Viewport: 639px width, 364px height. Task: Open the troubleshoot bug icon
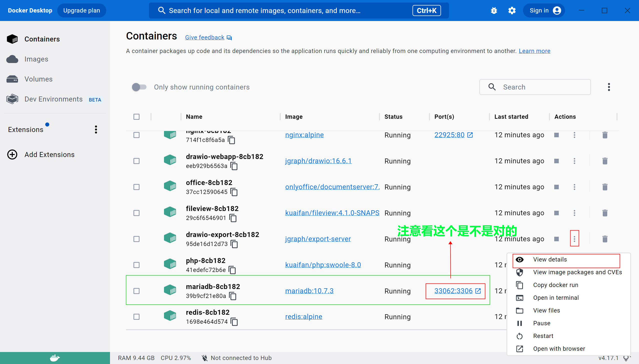(494, 10)
